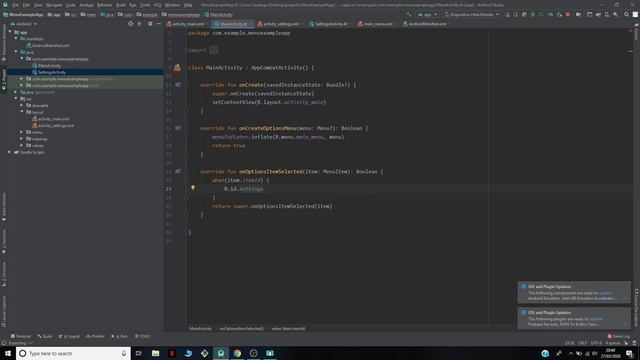Open the device selector dropdown
640x360 pixels.
click(472, 14)
